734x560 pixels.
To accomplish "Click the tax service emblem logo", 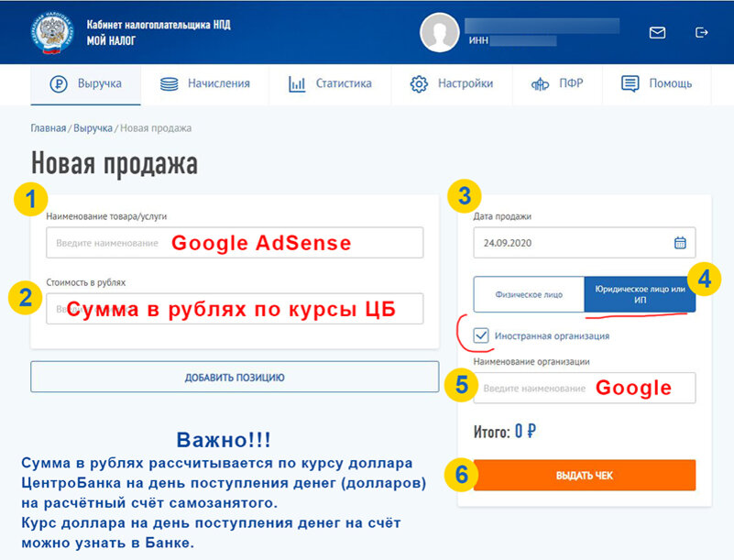I will 52,33.
